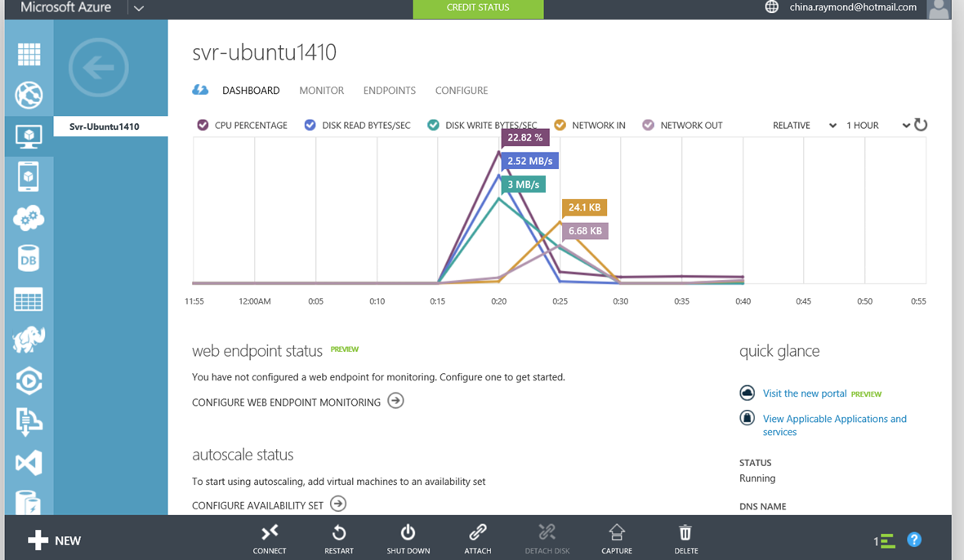Refresh the metrics chart

point(921,125)
